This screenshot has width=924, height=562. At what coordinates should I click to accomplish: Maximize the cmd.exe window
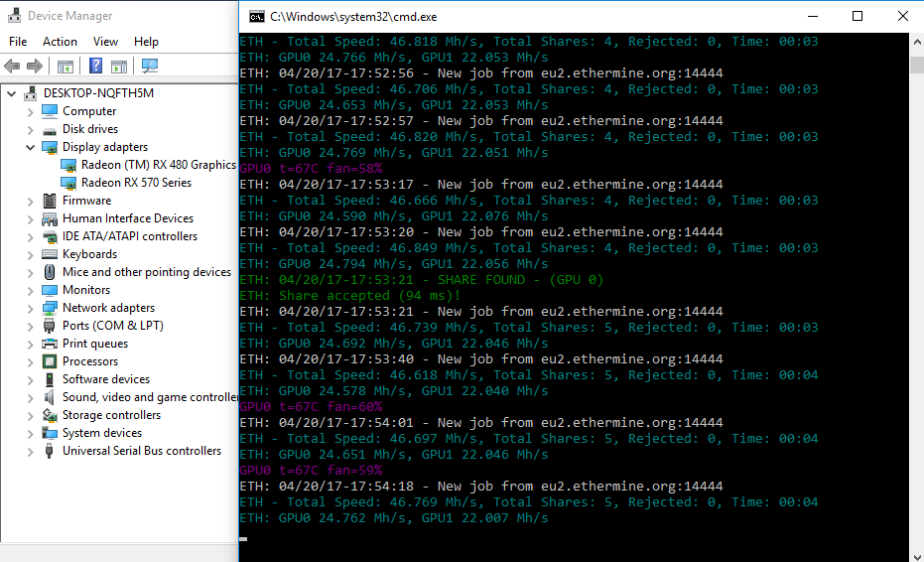point(858,17)
